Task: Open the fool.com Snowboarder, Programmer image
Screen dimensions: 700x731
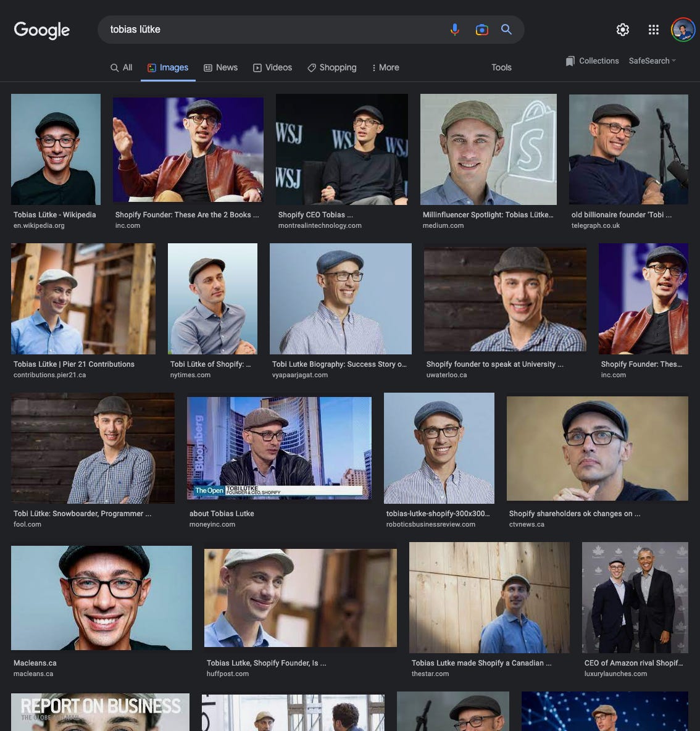Action: 93,448
